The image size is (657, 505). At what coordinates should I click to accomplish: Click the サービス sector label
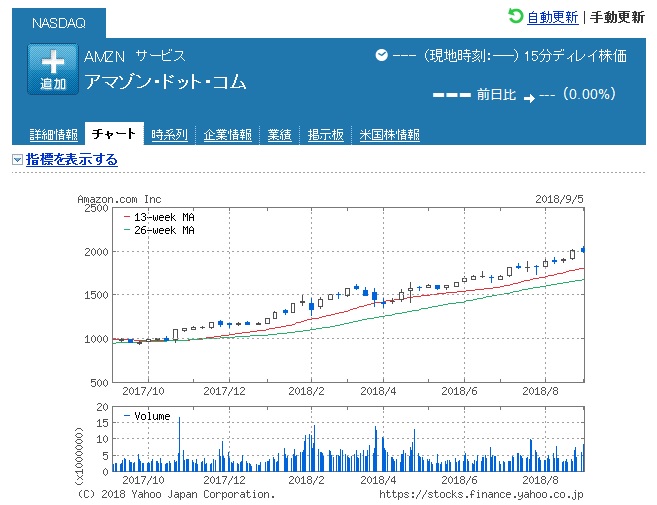click(x=160, y=56)
